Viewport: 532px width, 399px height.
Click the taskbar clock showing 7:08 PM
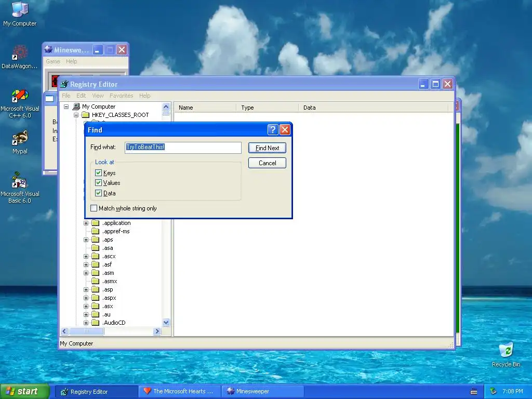(x=512, y=392)
